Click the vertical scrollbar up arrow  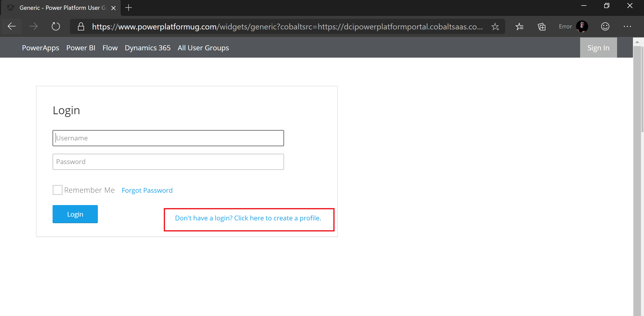637,42
